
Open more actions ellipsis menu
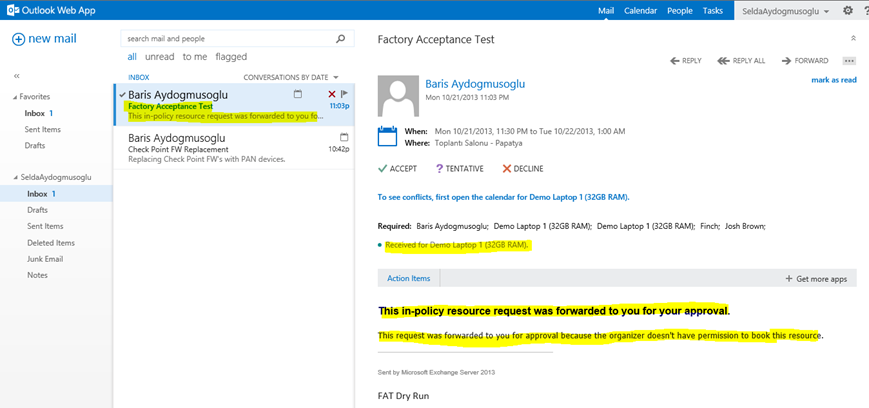tap(848, 61)
